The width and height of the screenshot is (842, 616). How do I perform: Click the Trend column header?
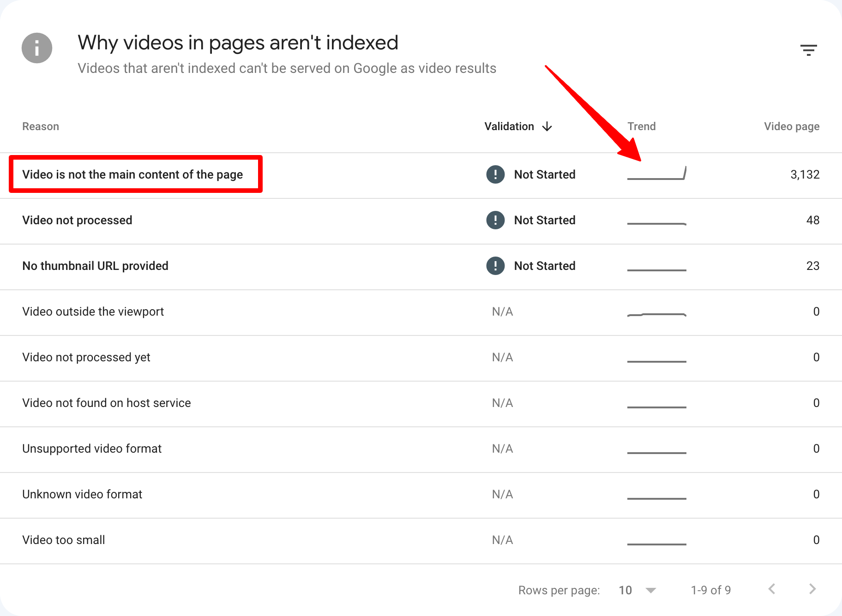coord(641,126)
